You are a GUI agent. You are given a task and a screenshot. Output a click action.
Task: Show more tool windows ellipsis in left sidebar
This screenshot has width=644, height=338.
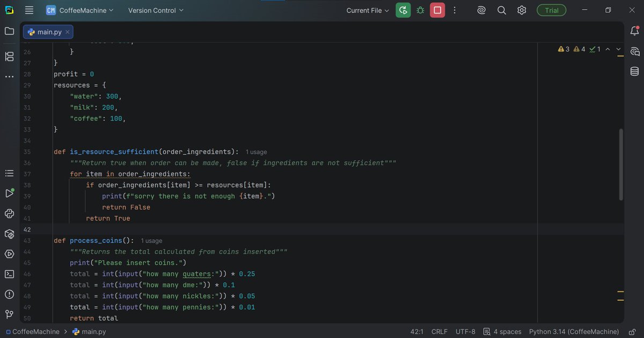coord(9,77)
